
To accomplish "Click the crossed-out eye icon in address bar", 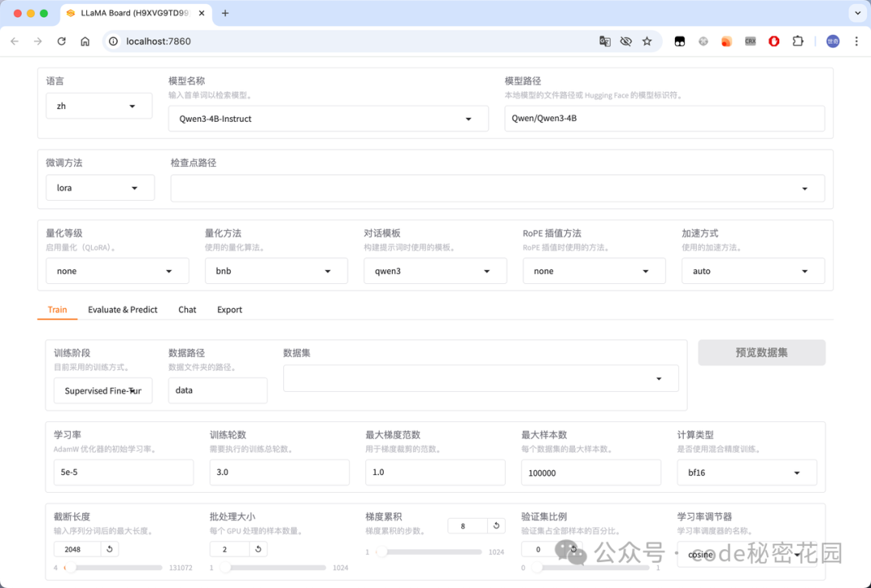I will coord(626,41).
